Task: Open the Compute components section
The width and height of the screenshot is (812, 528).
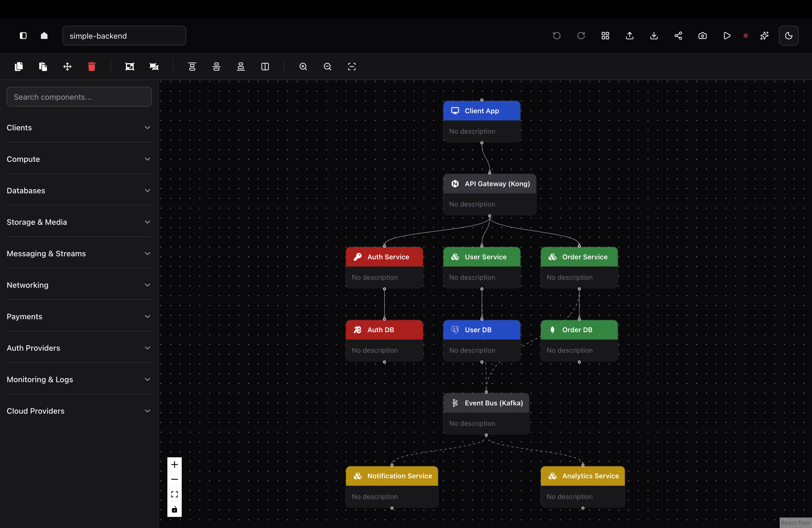Action: click(79, 159)
